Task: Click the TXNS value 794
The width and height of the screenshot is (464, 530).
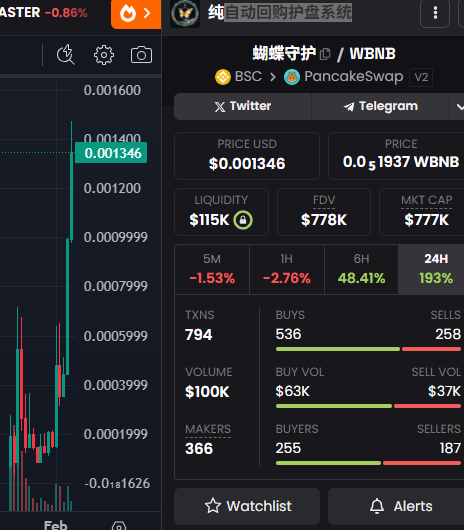Action: (x=199, y=335)
